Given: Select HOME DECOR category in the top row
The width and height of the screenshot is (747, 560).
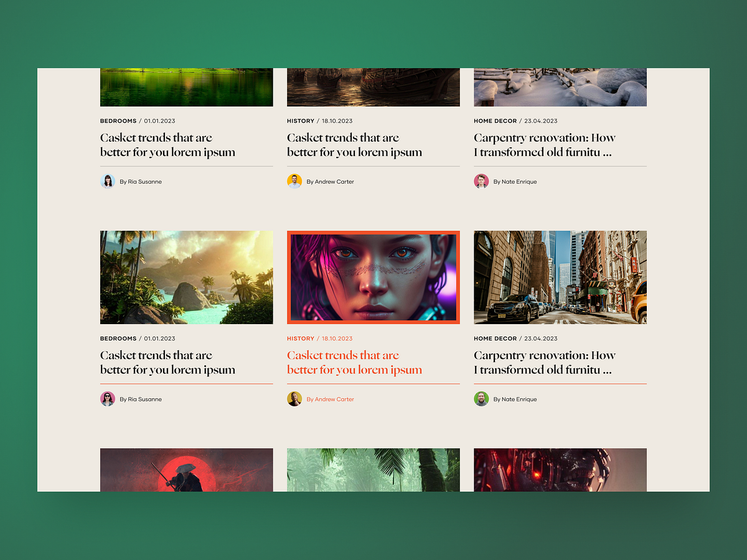Looking at the screenshot, I should pos(496,121).
